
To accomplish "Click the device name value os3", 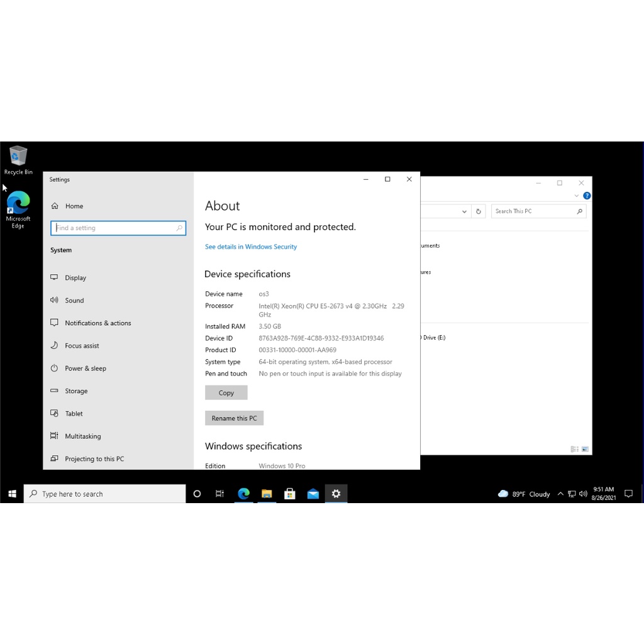I will click(264, 294).
